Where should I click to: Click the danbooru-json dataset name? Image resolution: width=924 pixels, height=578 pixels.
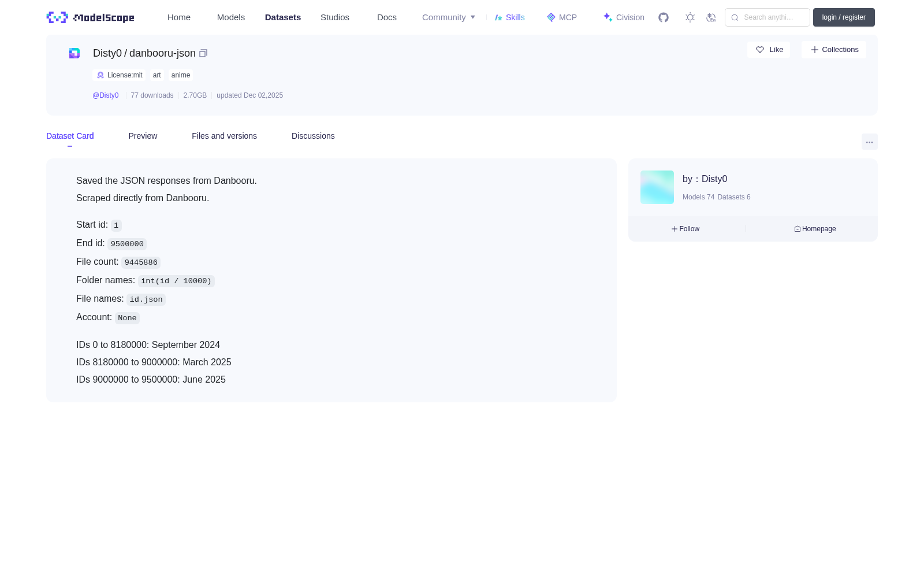(162, 53)
